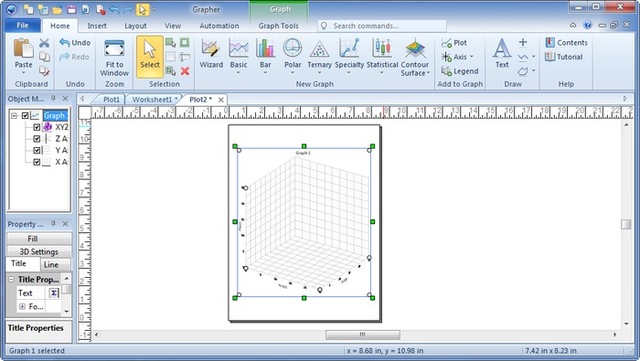640x361 pixels.
Task: Open the 3D Settings property page
Action: pyautogui.click(x=39, y=252)
